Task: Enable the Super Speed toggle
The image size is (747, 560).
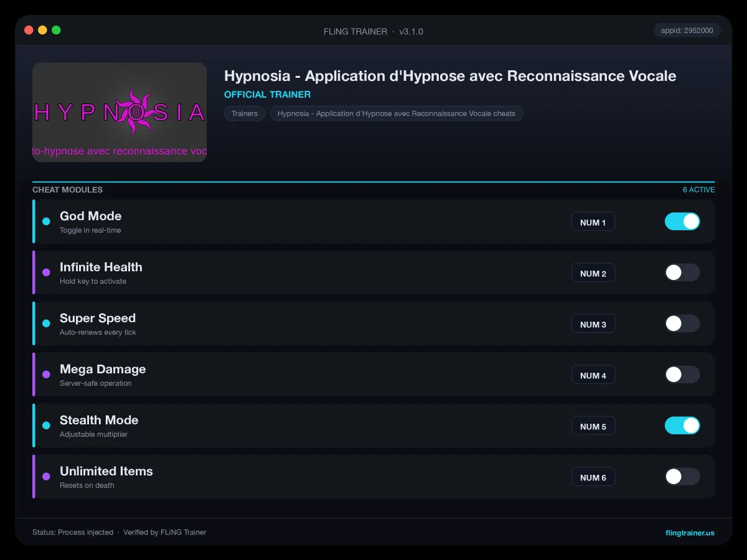Action: (682, 324)
